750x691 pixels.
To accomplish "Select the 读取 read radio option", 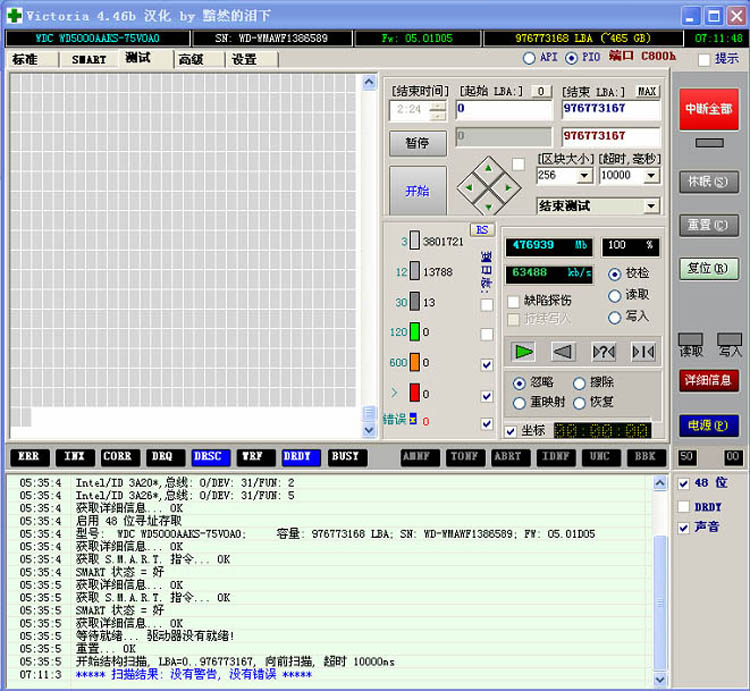I will [x=614, y=296].
